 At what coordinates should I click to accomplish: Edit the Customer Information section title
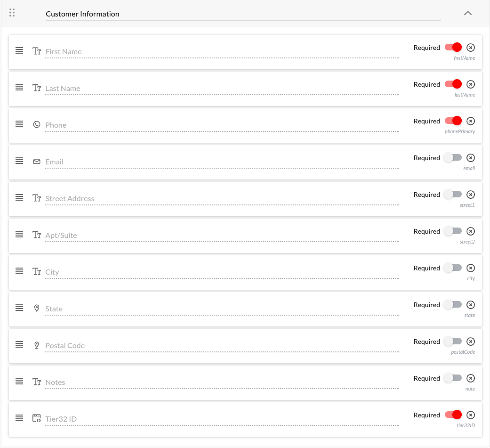(243, 14)
